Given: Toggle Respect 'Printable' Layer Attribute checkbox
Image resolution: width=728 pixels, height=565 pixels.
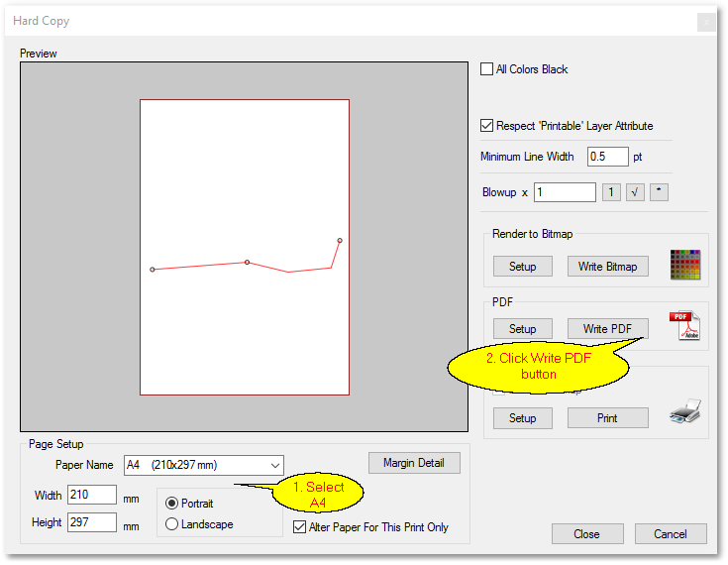Looking at the screenshot, I should click(486, 126).
